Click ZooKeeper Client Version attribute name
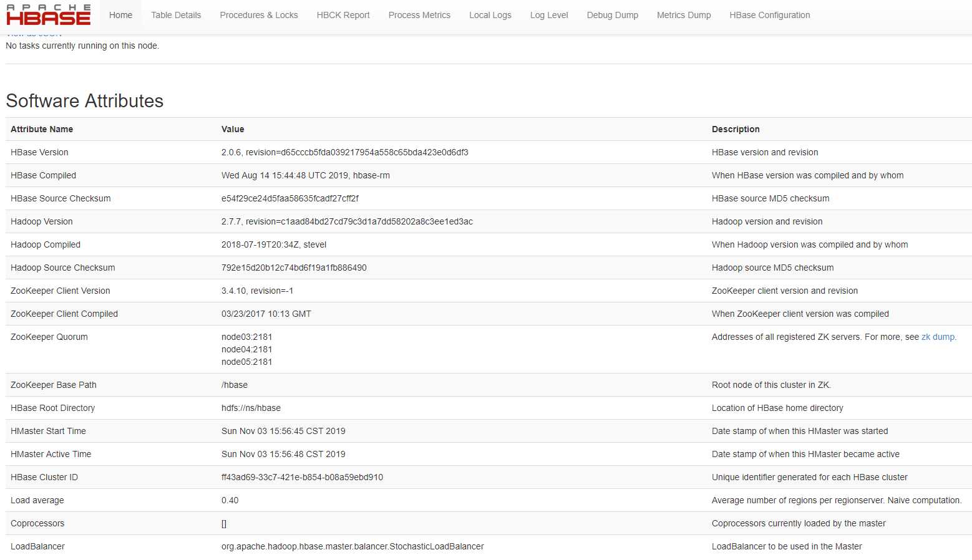Viewport: 972px width, 560px height. click(61, 291)
